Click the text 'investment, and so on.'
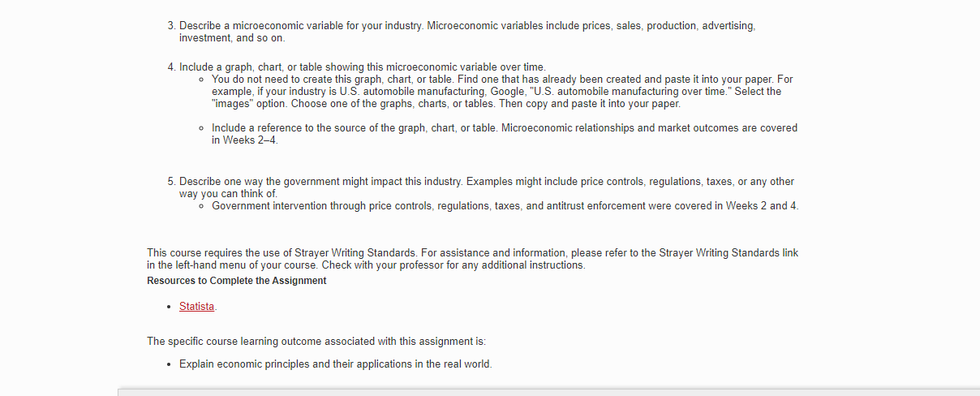The image size is (980, 396). [232, 38]
